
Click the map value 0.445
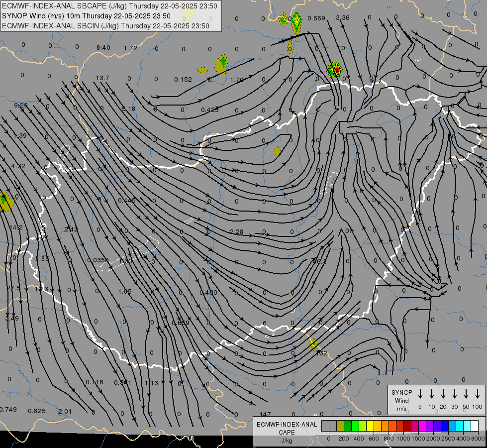click(127, 201)
